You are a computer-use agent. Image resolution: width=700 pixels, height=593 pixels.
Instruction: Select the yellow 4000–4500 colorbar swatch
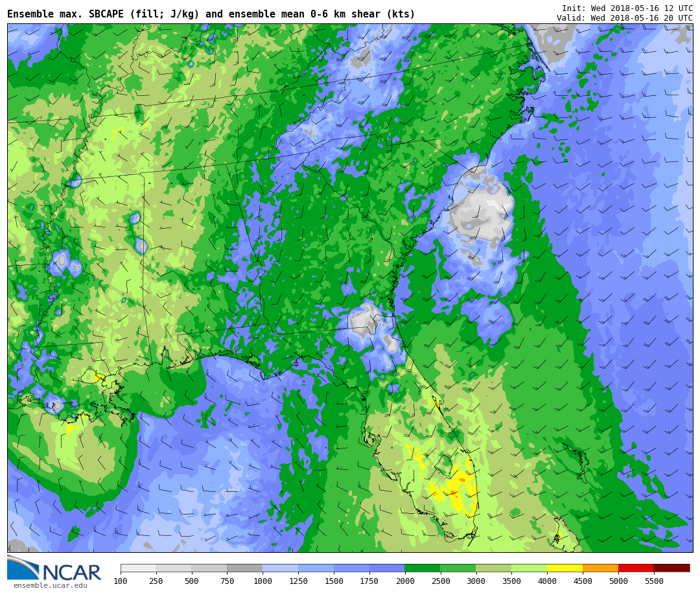tap(565, 568)
